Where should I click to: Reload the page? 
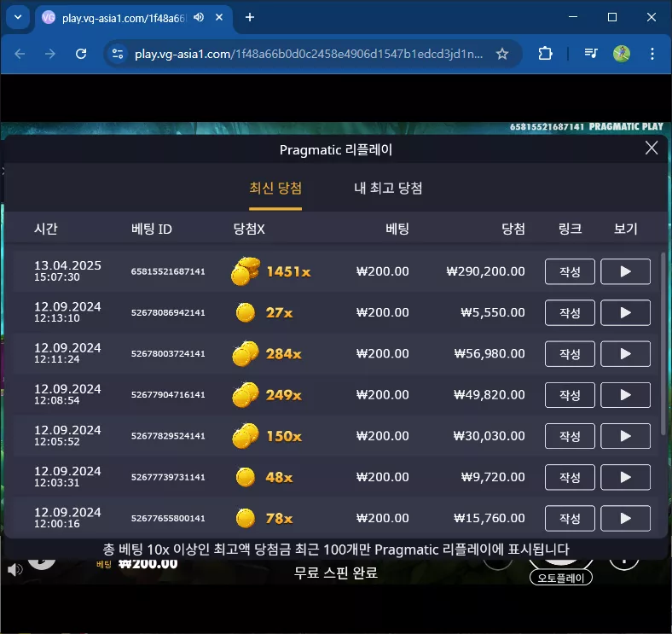tap(81, 54)
